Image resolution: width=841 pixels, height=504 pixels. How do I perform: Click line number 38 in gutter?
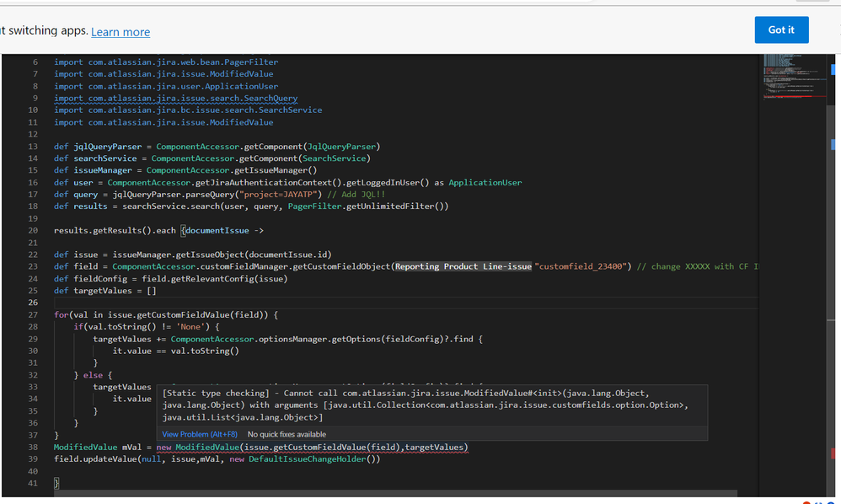tap(33, 448)
